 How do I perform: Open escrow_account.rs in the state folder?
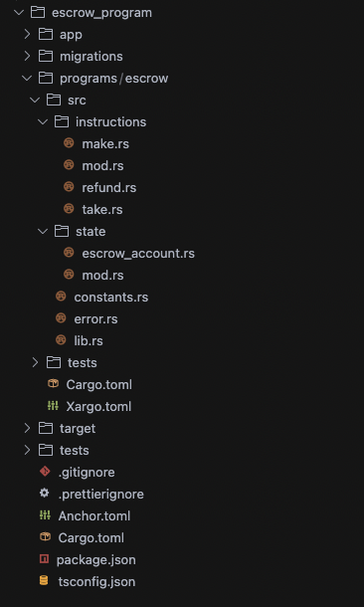pyautogui.click(x=138, y=253)
